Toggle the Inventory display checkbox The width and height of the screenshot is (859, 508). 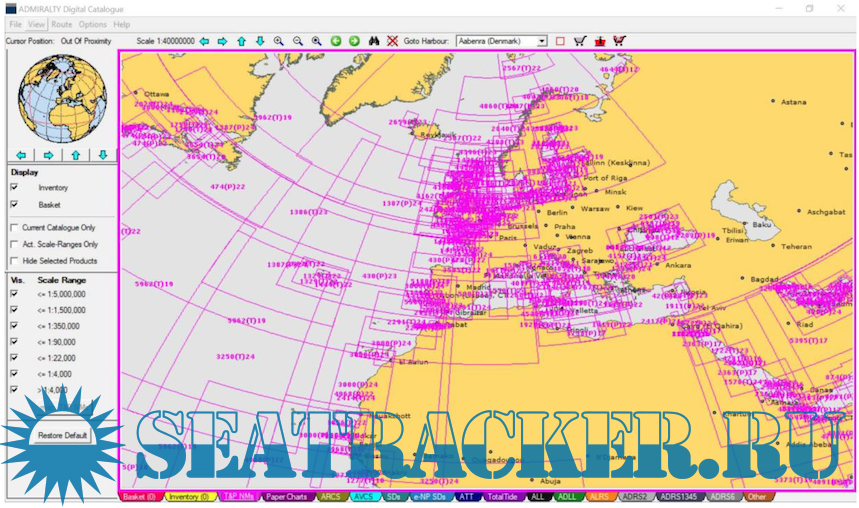15,188
